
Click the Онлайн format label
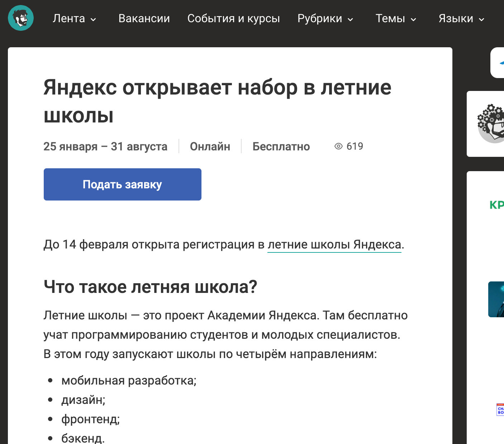pyautogui.click(x=210, y=146)
